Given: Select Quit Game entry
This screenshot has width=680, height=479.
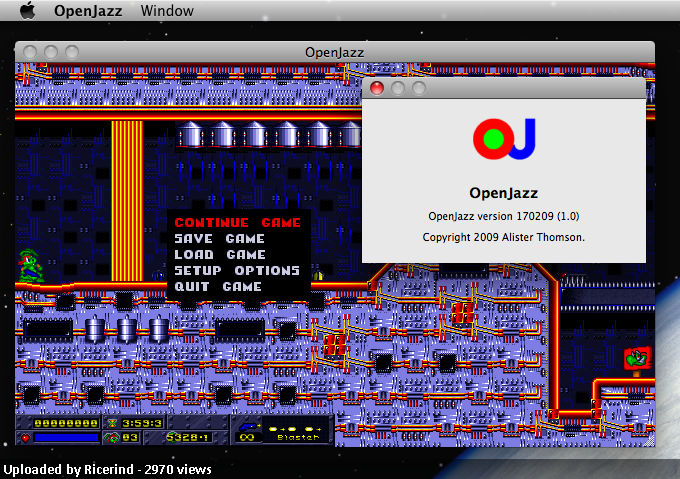Looking at the screenshot, I should click(x=218, y=287).
